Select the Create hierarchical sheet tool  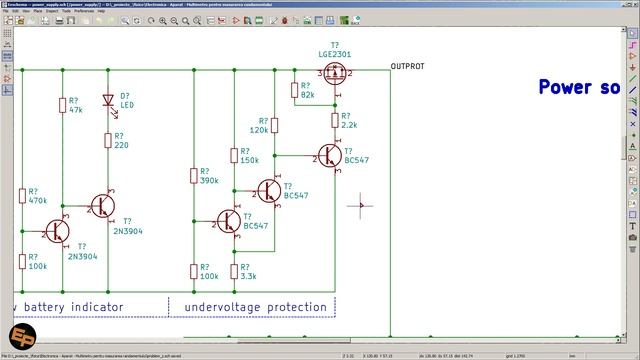pyautogui.click(x=633, y=180)
